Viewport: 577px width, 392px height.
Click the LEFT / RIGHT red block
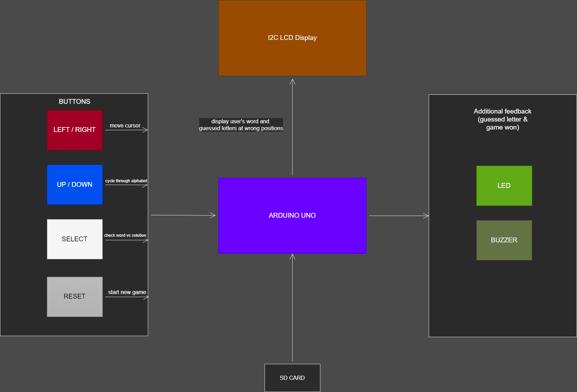coord(75,130)
